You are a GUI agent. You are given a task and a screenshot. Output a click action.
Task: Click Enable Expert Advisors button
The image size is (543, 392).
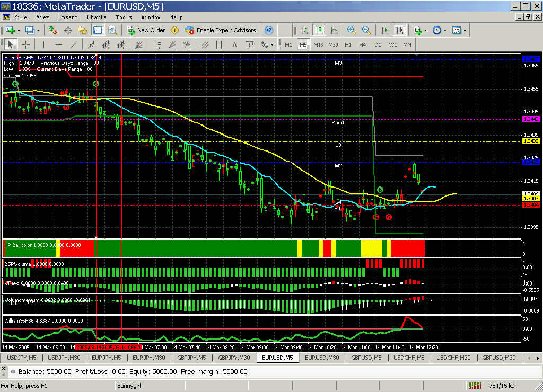221,30
